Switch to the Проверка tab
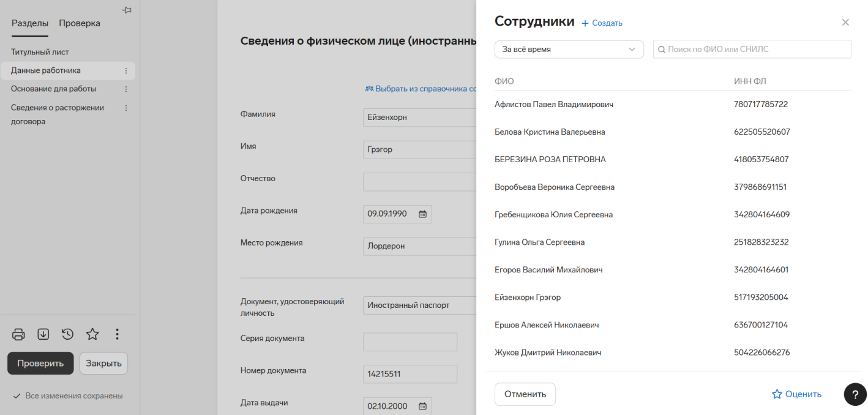 [80, 23]
